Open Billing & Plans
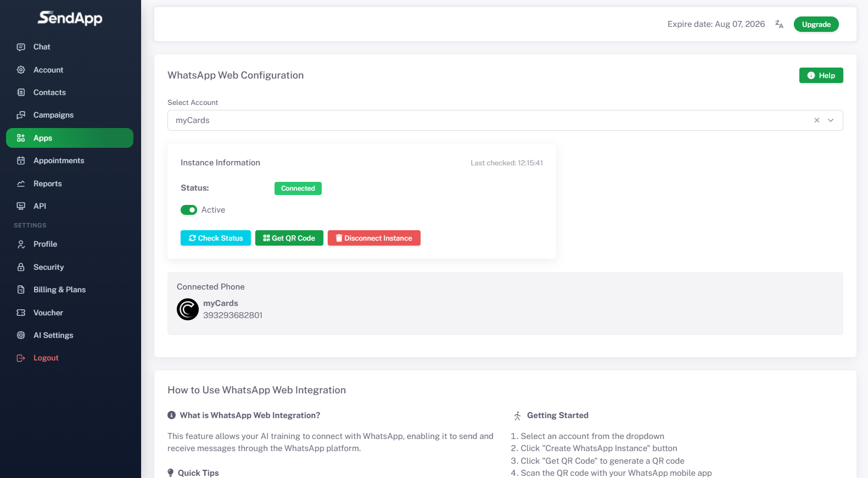The height and width of the screenshot is (478, 868). coord(70,290)
